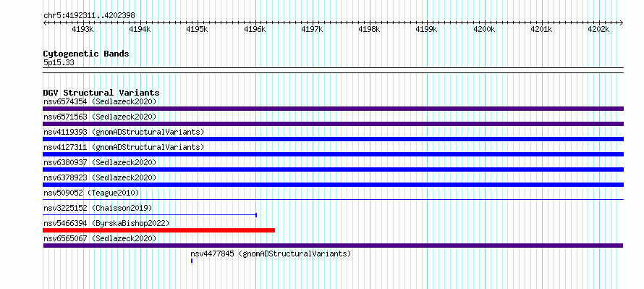Click the 4201k ruler label
This screenshot has height=289, width=644.
click(x=541, y=30)
